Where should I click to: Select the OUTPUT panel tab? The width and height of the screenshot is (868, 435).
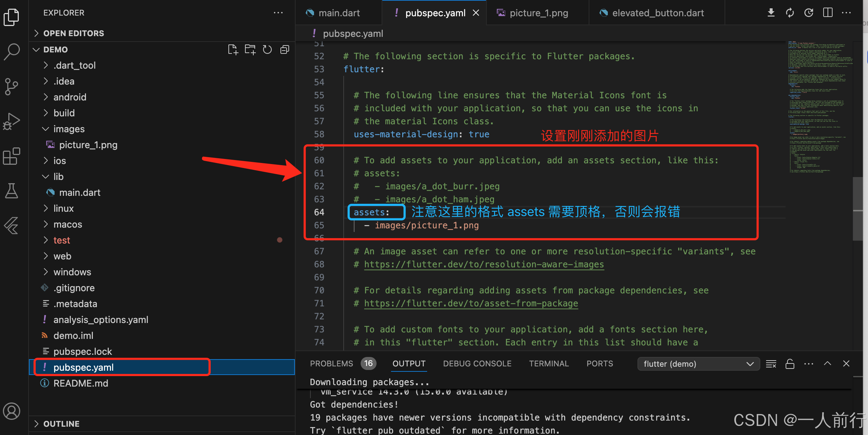point(409,363)
